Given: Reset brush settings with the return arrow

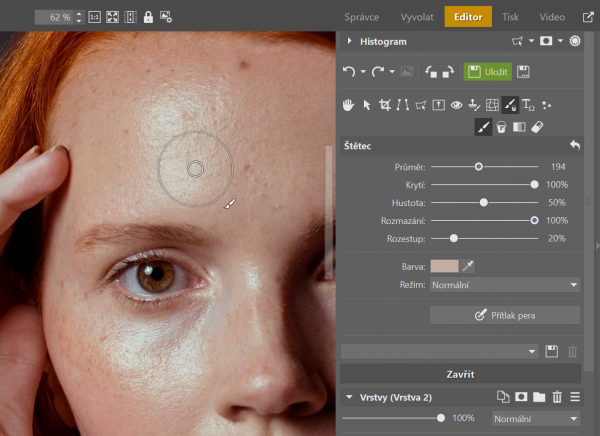Looking at the screenshot, I should [x=575, y=145].
